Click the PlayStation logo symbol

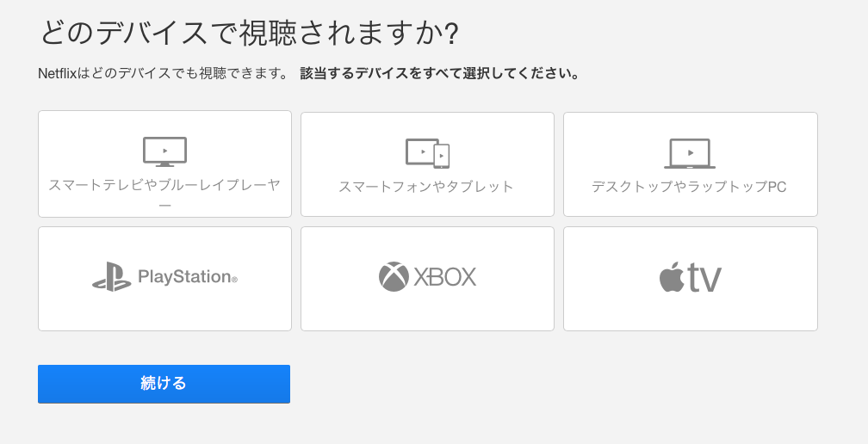[x=112, y=276]
